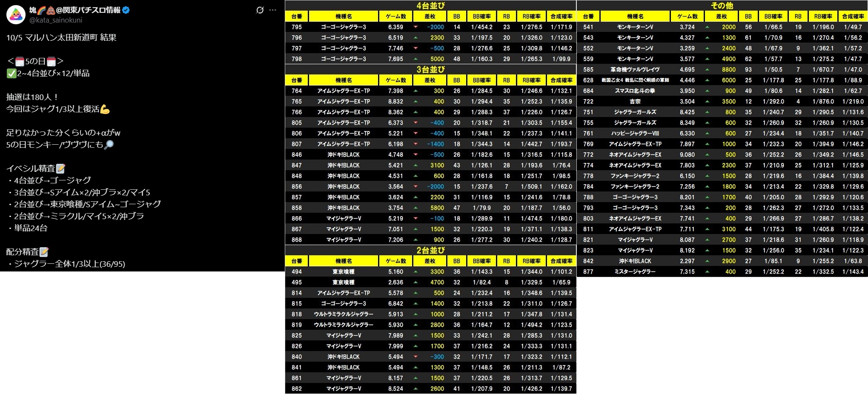The height and width of the screenshot is (394, 868).
Task: Click the 台番 header in the 3台並び table
Action: click(297, 80)
